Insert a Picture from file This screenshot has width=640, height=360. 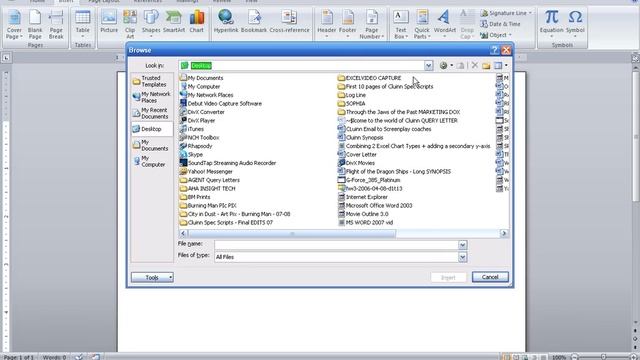pos(109,22)
